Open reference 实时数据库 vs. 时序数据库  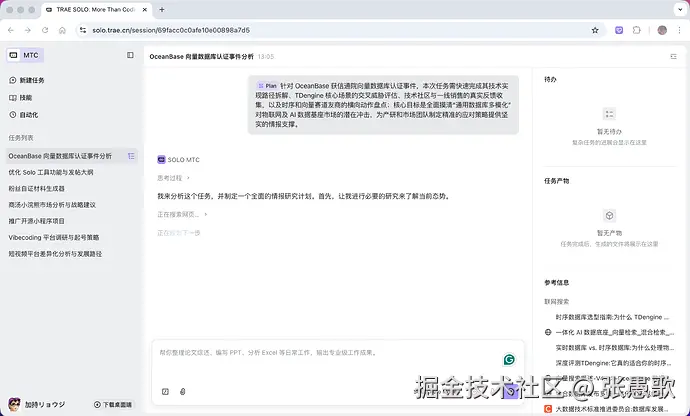point(614,348)
